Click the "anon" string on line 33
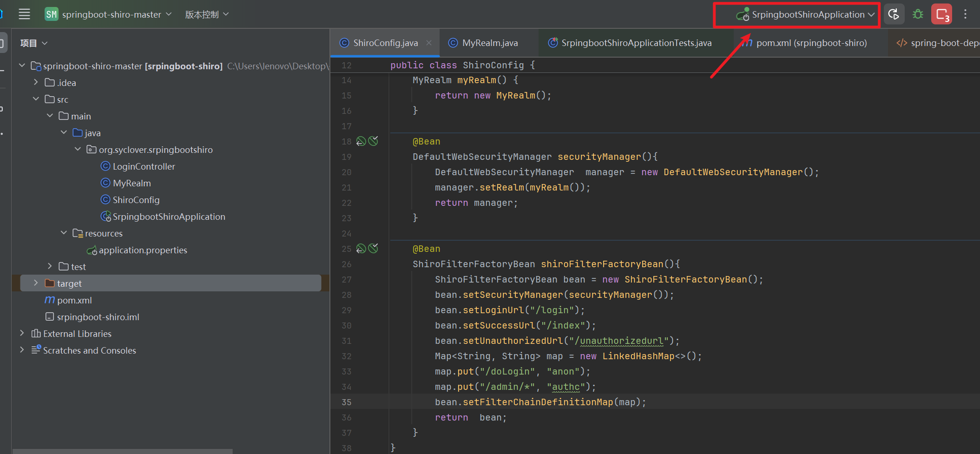Screen dimensions: 980x454 coord(563,371)
